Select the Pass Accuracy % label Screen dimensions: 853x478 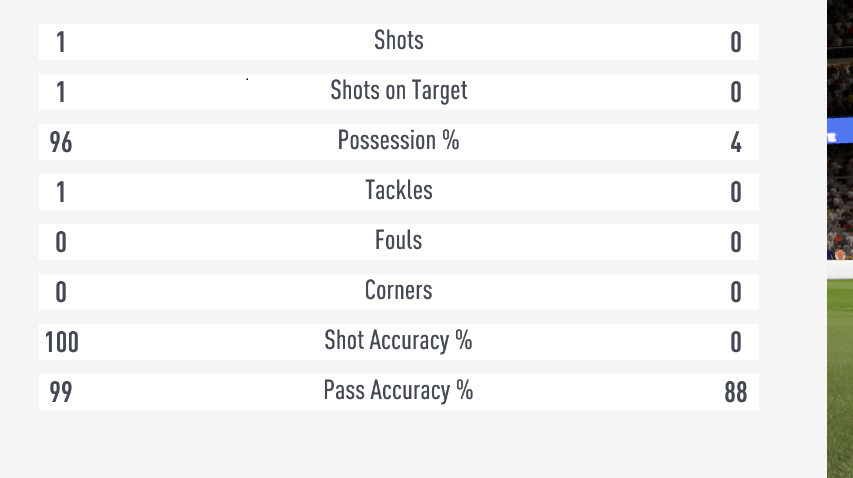click(x=398, y=391)
